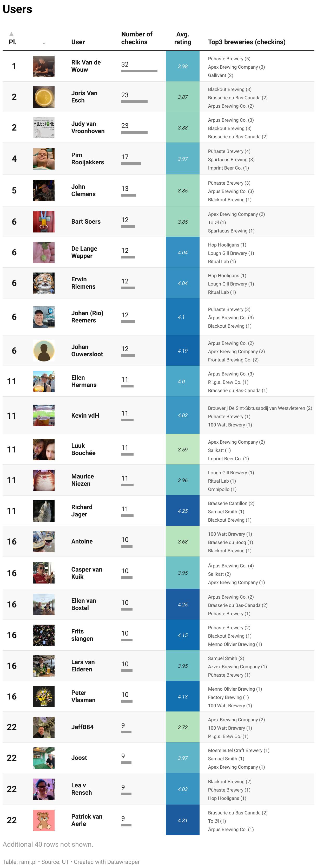Click the Pl. column sort arrow

(11, 34)
